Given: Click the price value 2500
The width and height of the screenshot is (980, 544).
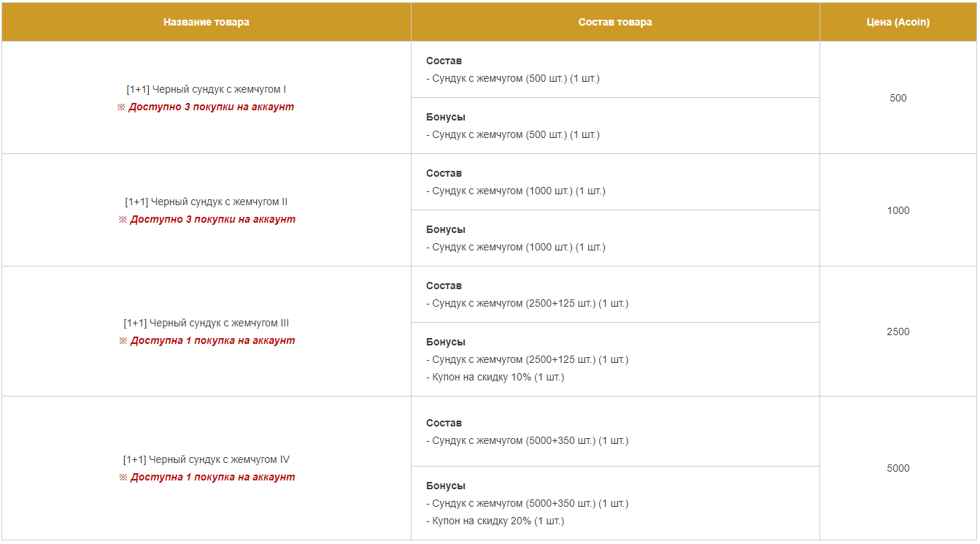Looking at the screenshot, I should (898, 332).
